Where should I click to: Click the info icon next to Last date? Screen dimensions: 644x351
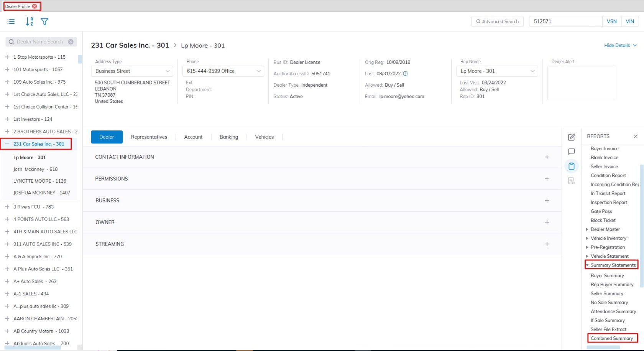tap(405, 74)
